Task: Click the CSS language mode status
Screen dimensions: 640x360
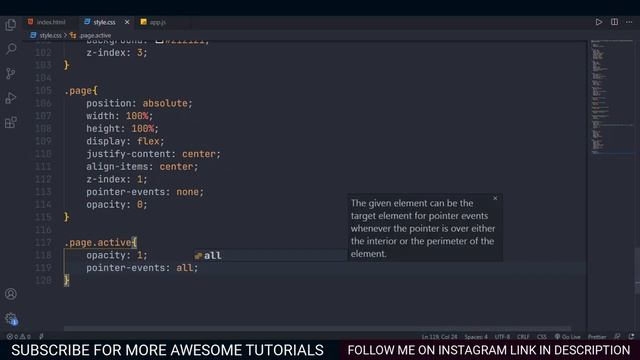Action: point(542,337)
